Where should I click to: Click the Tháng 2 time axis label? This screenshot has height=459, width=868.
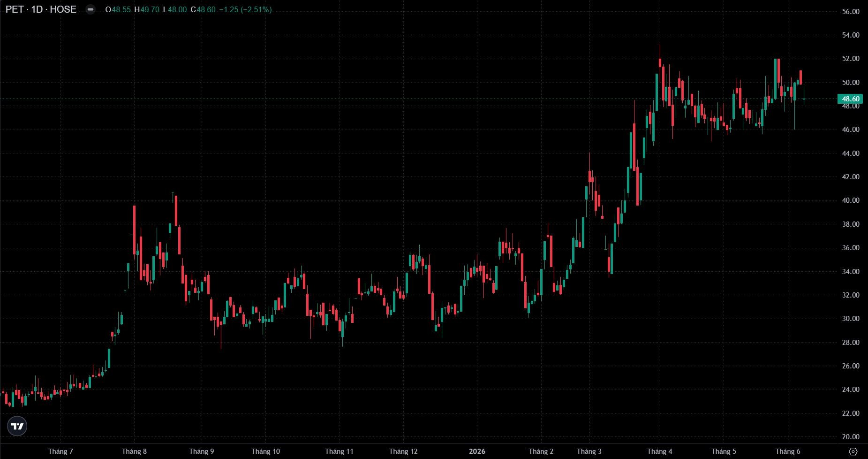[x=541, y=451]
